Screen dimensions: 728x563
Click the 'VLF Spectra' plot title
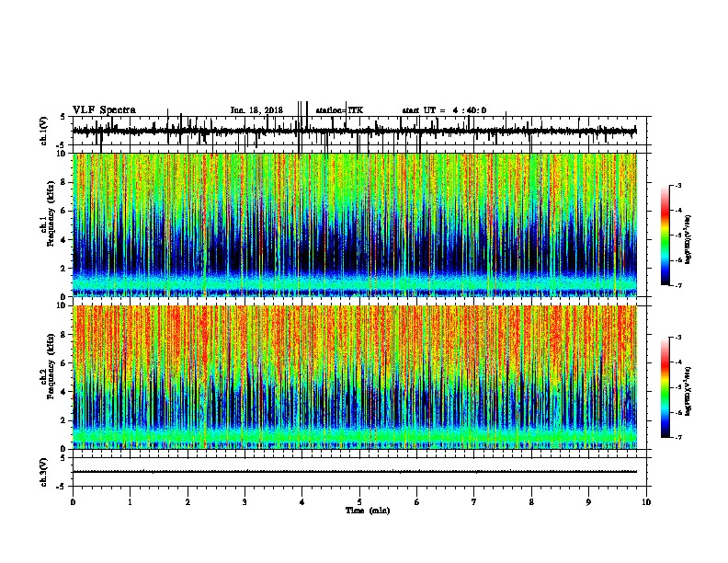pyautogui.click(x=104, y=110)
